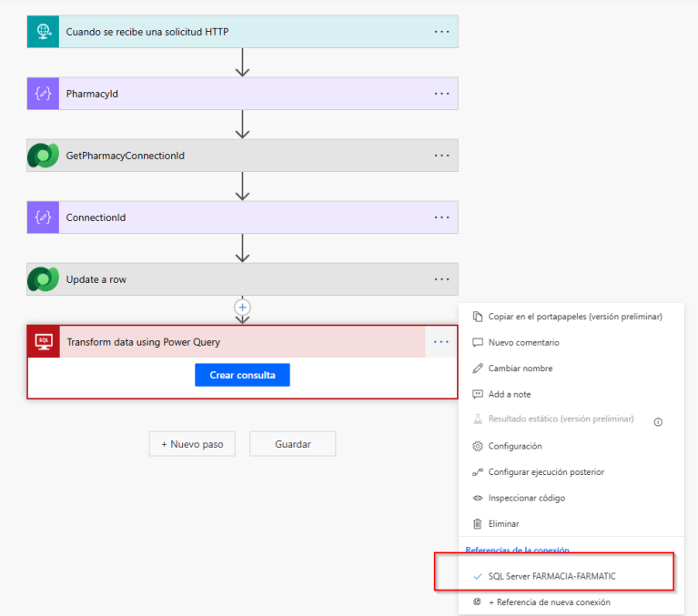Open ellipsis menu on ConnectionId step
Image resolution: width=698 pixels, height=616 pixels.
point(441,217)
